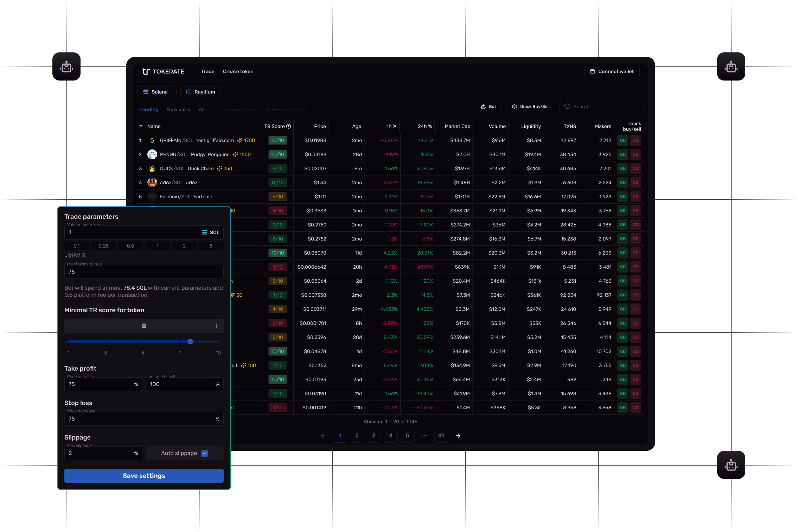
Task: Switch to the Trending tab
Action: click(148, 109)
